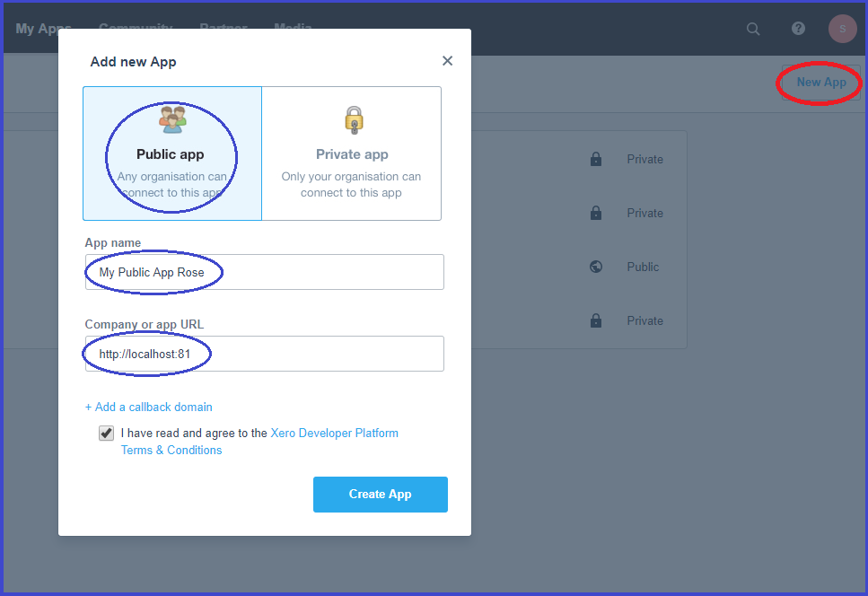Open the Add a callback domain link
The image size is (868, 596).
[148, 407]
